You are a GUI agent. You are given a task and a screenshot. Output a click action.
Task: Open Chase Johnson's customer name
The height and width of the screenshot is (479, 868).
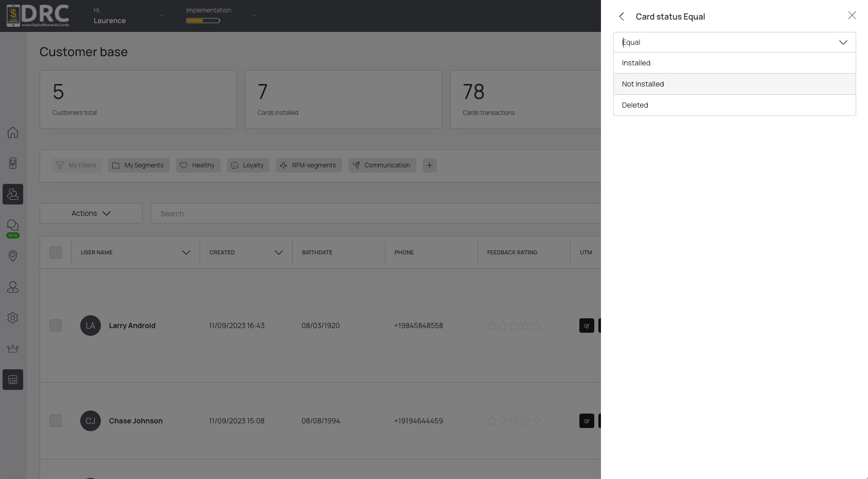pos(136,421)
